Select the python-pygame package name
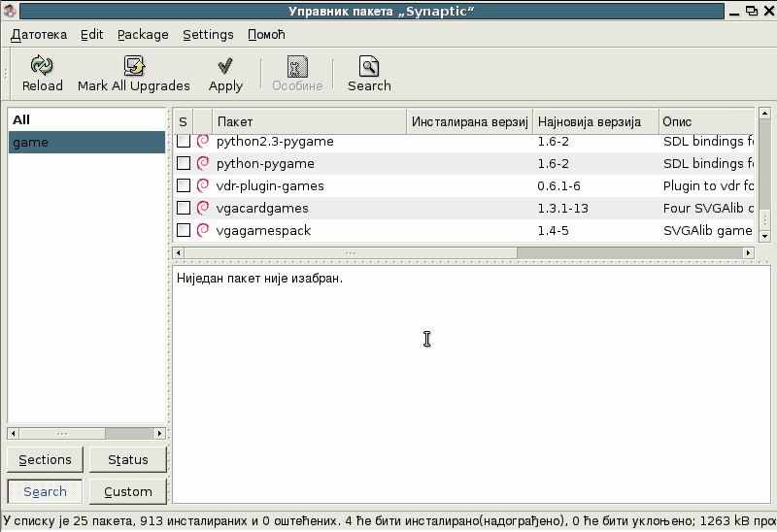Viewport: 777px width, 532px height. 265,164
